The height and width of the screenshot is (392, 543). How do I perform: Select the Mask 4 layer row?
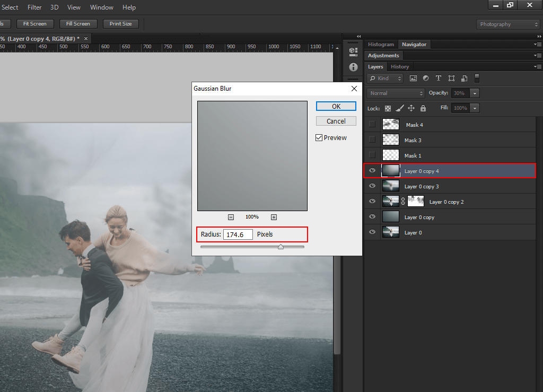point(450,125)
